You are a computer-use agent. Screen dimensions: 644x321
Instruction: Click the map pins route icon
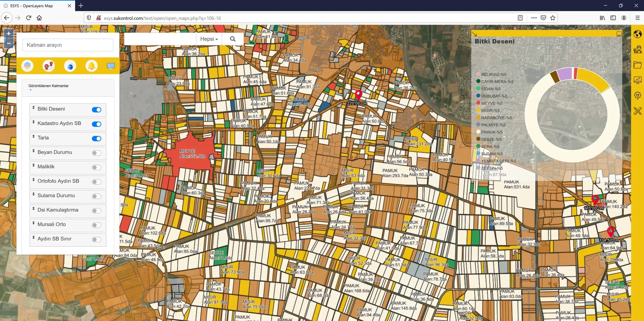(49, 66)
